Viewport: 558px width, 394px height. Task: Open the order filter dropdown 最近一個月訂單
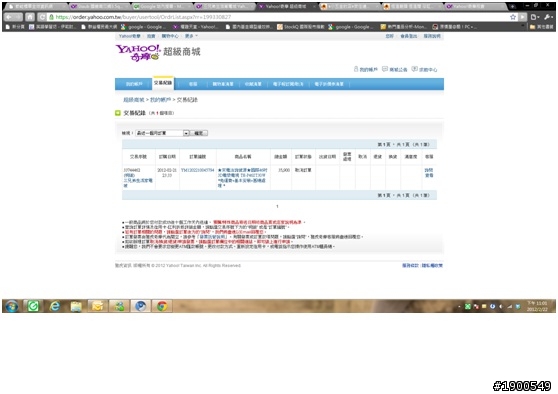point(162,133)
